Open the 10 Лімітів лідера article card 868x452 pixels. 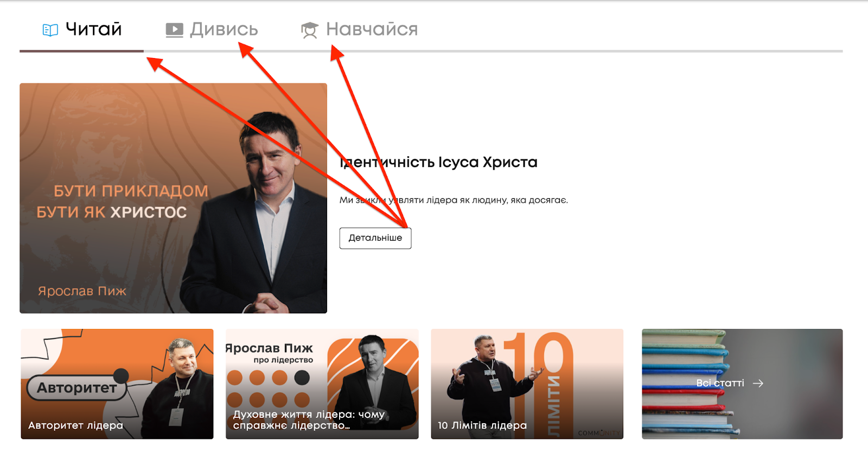pyautogui.click(x=527, y=384)
